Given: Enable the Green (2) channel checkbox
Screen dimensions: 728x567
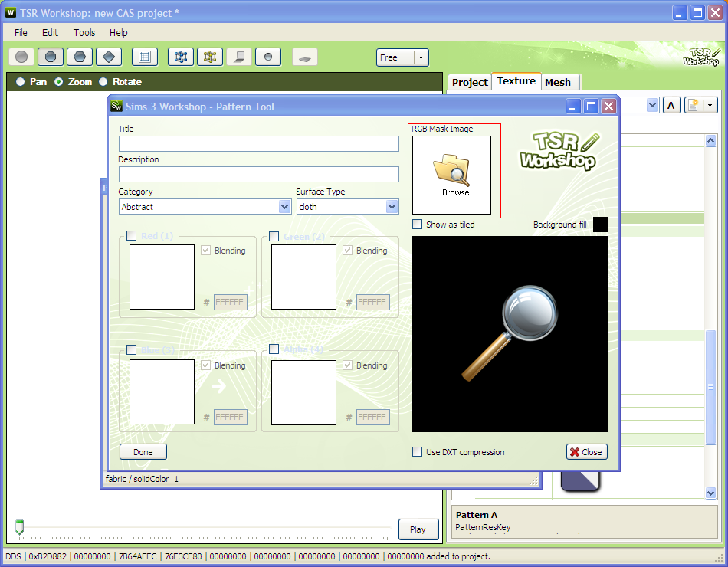Looking at the screenshot, I should (x=274, y=236).
